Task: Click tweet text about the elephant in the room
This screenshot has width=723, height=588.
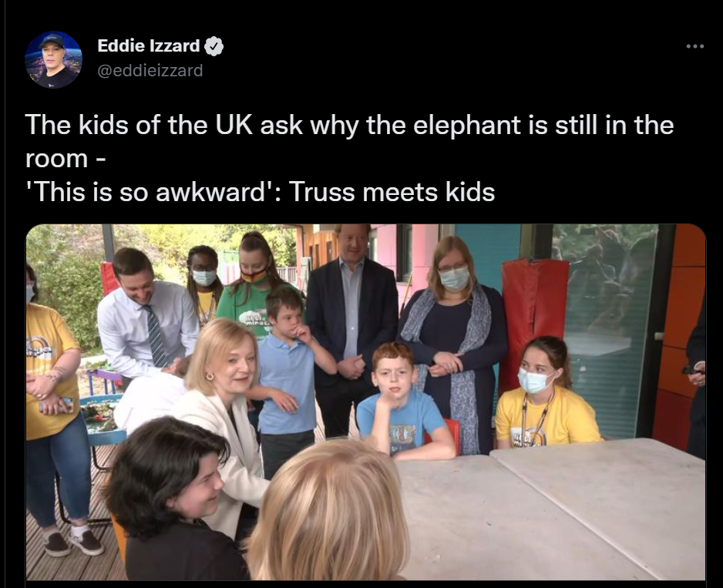Action: coord(349,141)
